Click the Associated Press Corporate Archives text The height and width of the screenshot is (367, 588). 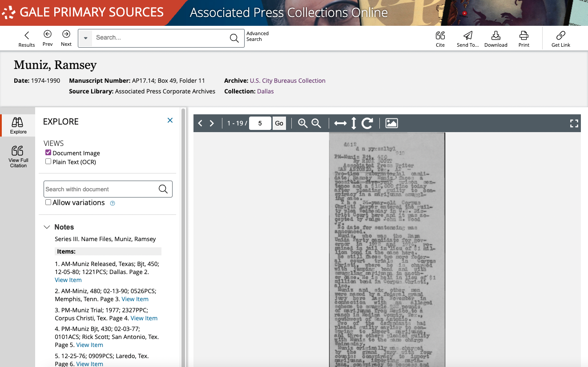[x=165, y=91]
